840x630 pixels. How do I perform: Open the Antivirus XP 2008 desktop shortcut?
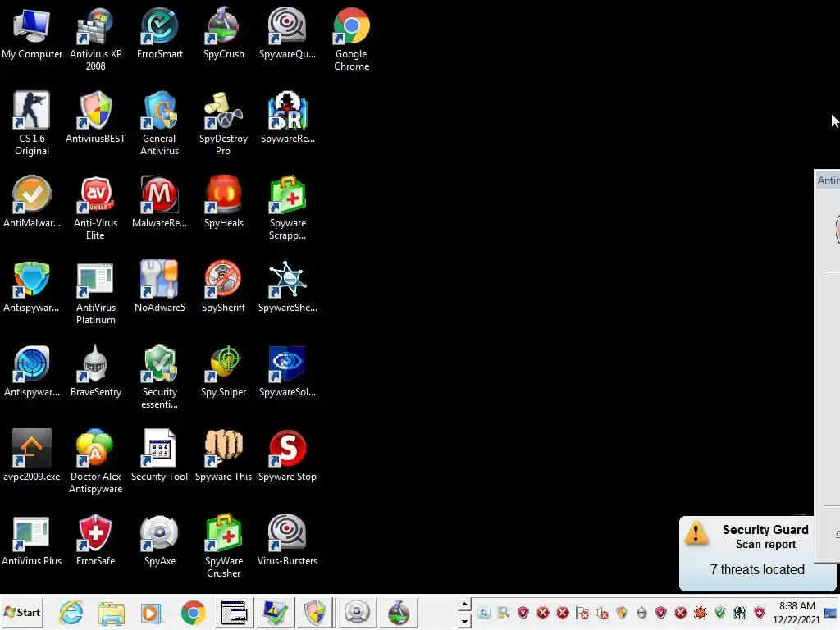[x=95, y=39]
